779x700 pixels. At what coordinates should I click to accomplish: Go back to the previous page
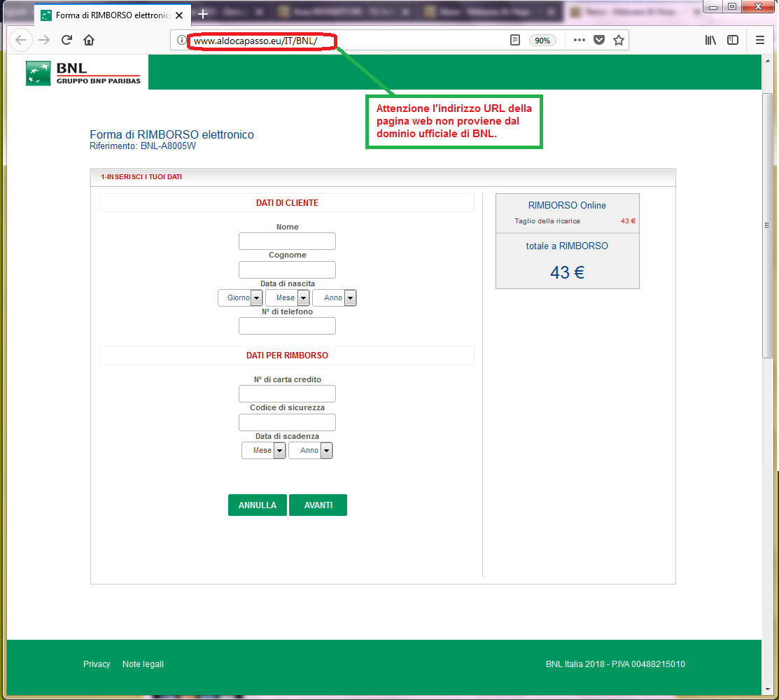pyautogui.click(x=21, y=40)
